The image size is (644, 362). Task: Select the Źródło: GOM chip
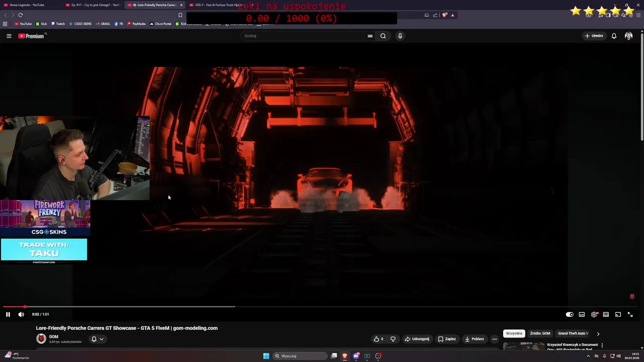point(540,333)
